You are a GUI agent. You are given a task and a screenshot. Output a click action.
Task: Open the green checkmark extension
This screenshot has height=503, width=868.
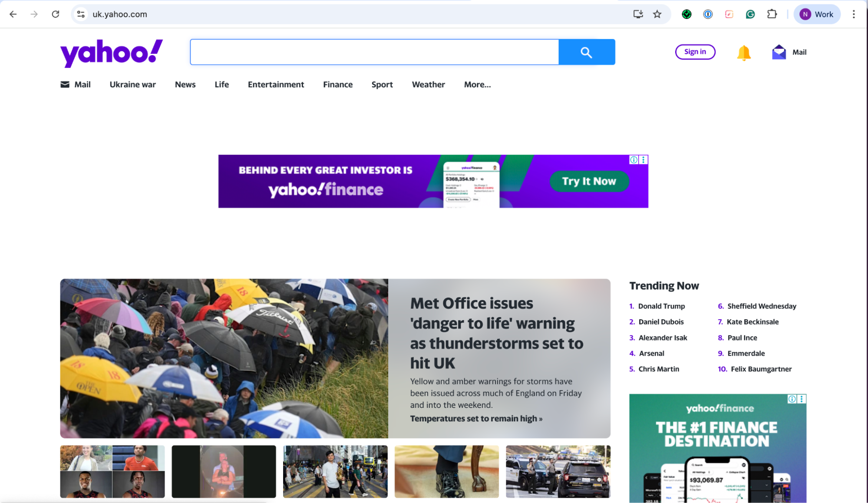point(686,14)
